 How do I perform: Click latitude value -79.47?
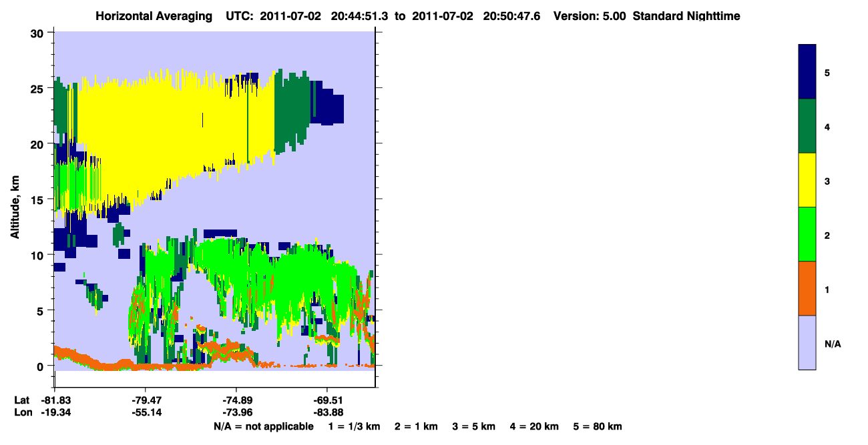146,400
